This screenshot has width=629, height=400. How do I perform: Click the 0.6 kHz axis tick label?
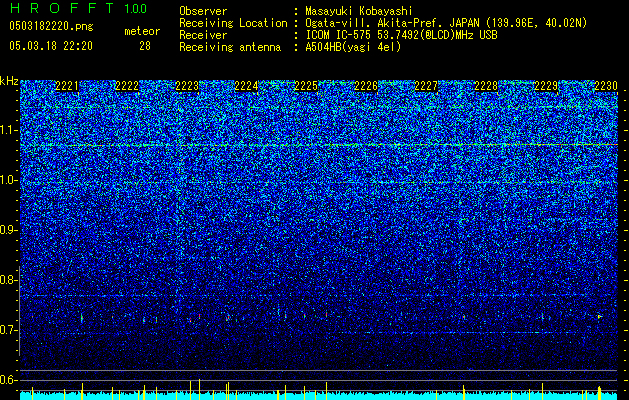[8, 380]
